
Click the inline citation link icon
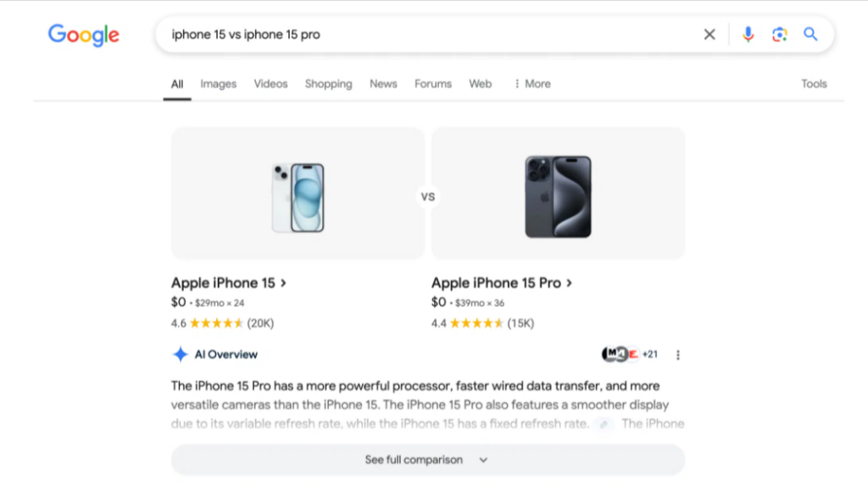tap(603, 423)
